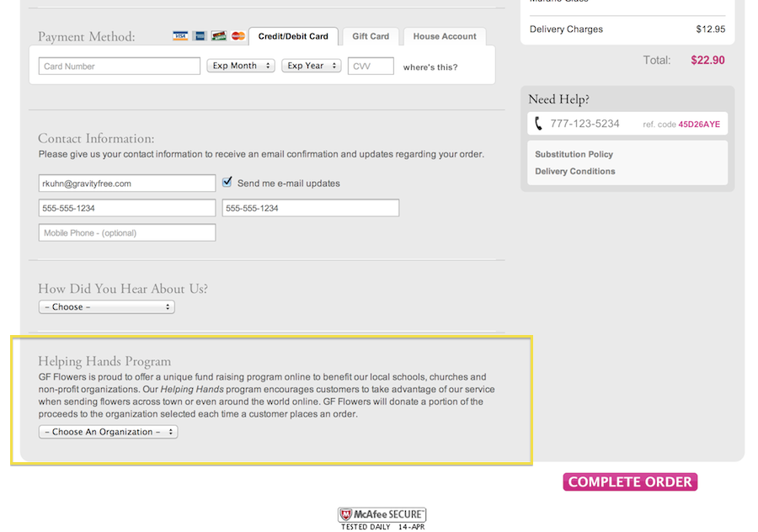Uncheck Send me e-mail updates checkbox

point(227,182)
